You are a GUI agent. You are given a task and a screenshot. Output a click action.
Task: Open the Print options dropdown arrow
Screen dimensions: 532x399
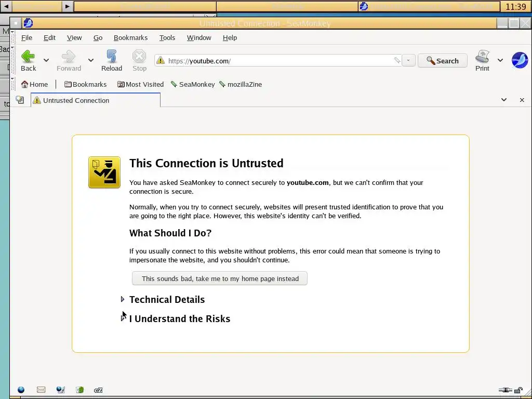(500, 60)
